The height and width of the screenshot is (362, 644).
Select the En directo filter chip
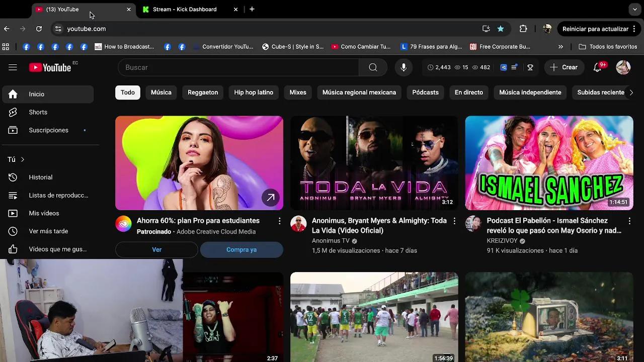468,93
